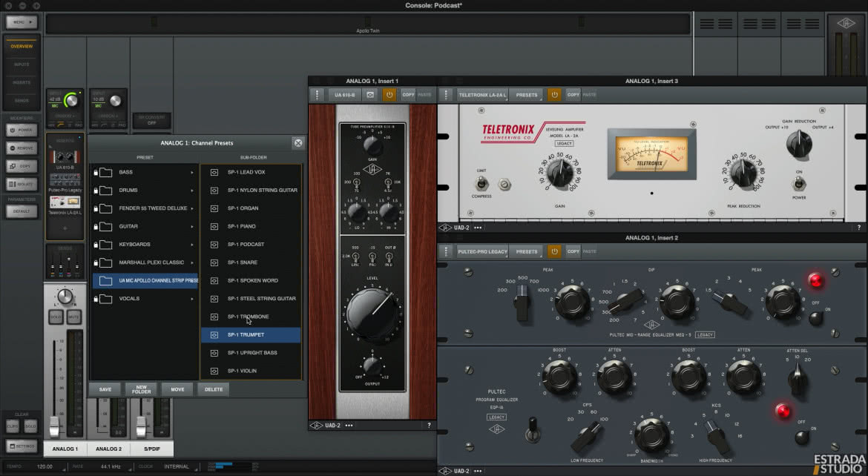868x476 pixels.
Task: Click the DELETE preset button
Action: coord(214,389)
